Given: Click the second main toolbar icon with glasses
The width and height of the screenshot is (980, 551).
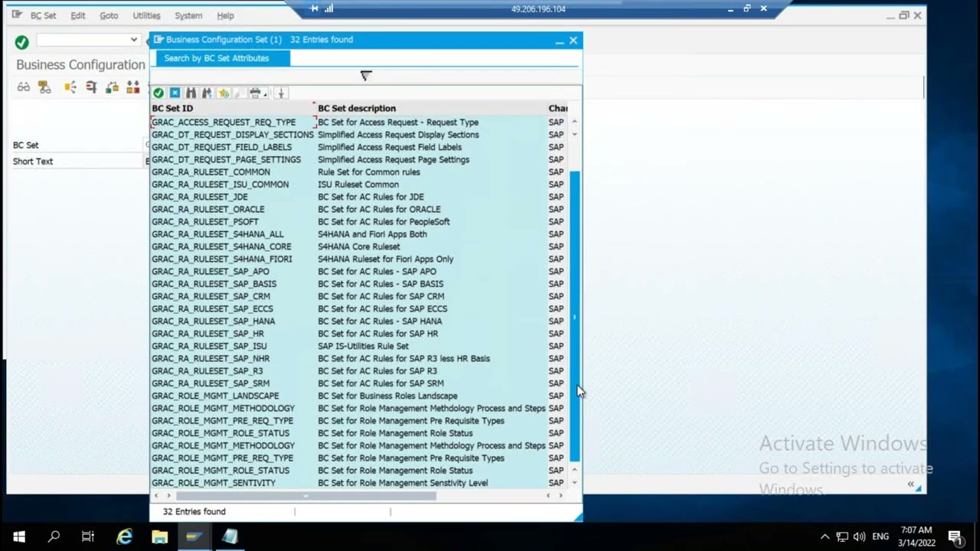Looking at the screenshot, I should 44,87.
